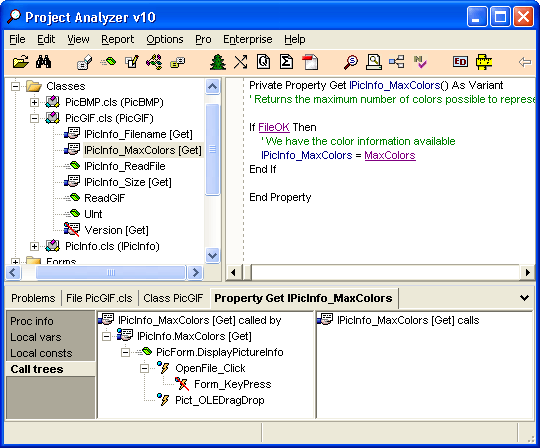Open the View menu
The height and width of the screenshot is (448, 540).
point(78,39)
